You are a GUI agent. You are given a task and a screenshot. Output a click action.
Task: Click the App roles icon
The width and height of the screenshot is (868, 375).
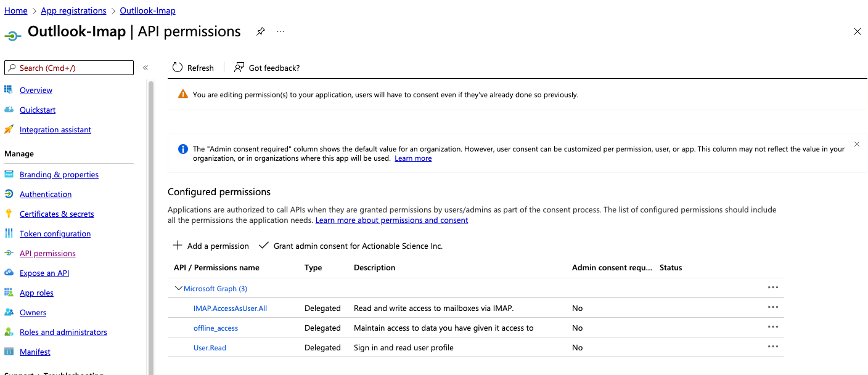pyautogui.click(x=9, y=292)
